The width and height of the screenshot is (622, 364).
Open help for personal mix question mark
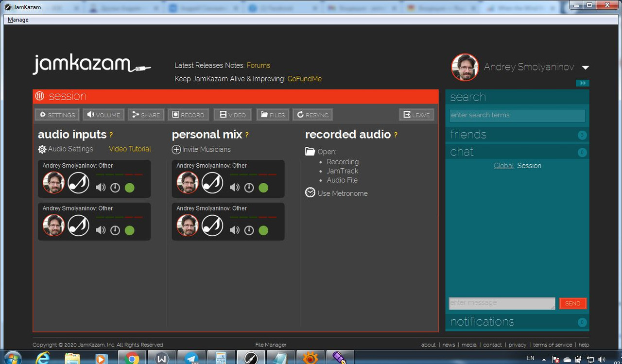coord(247,135)
